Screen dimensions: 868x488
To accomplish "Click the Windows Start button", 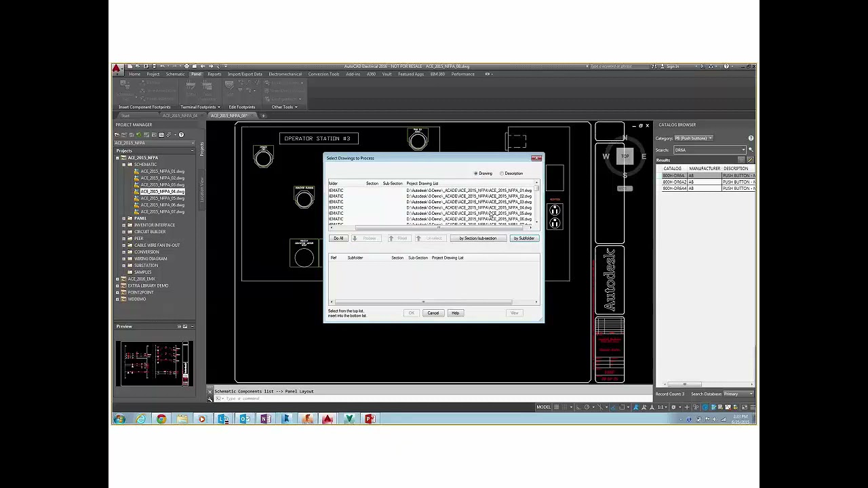I will (119, 419).
